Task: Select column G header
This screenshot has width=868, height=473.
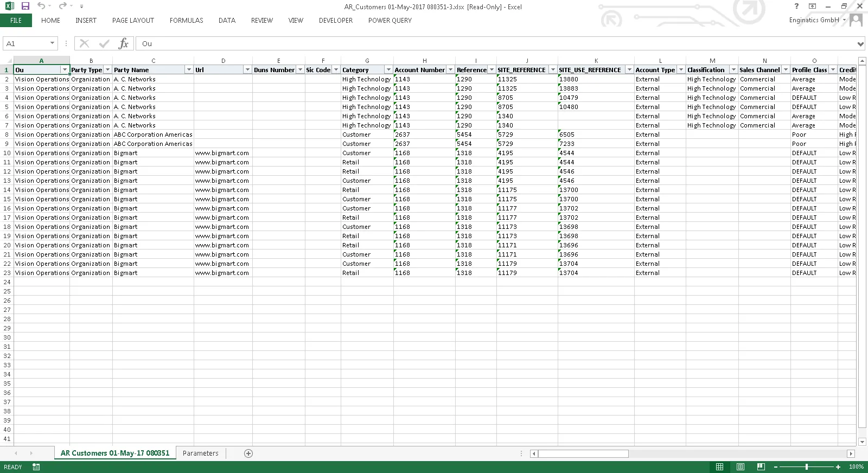Action: click(x=367, y=61)
